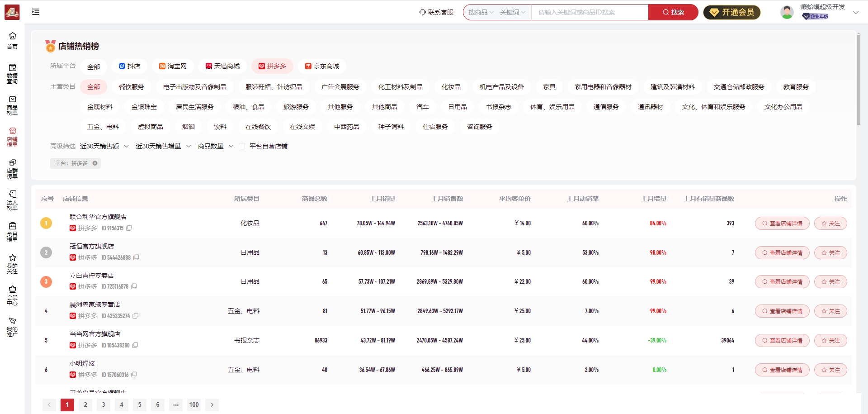Choose the 化妆品 category tab
868x414 pixels.
click(451, 87)
